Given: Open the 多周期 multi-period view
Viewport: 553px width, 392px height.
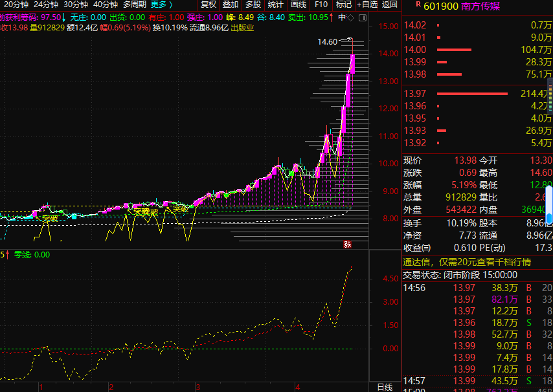Looking at the screenshot, I should pos(135,5).
